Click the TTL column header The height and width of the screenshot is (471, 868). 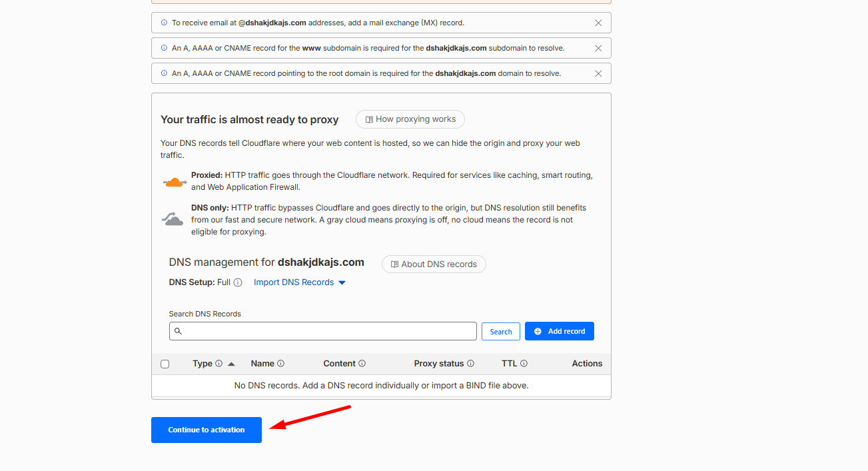pos(510,364)
